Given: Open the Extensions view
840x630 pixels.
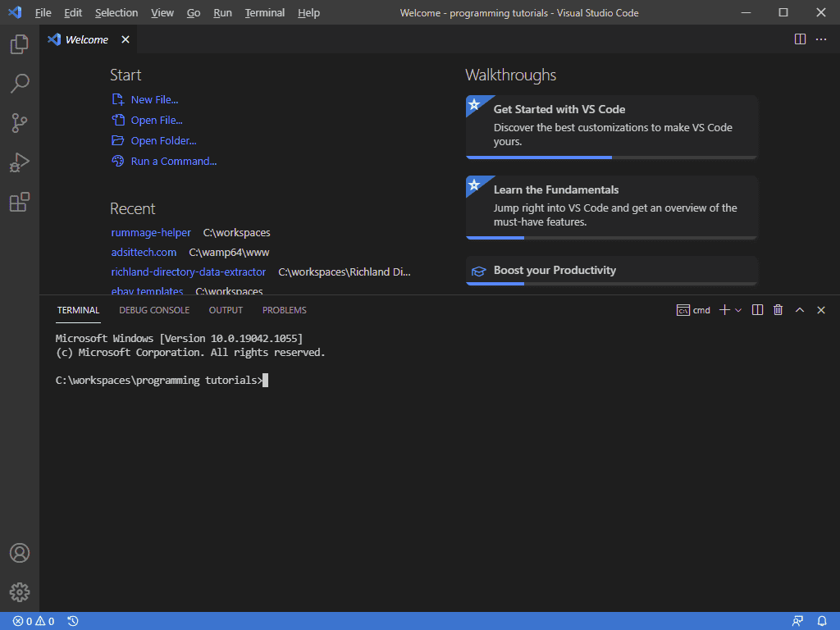Looking at the screenshot, I should click(x=20, y=202).
